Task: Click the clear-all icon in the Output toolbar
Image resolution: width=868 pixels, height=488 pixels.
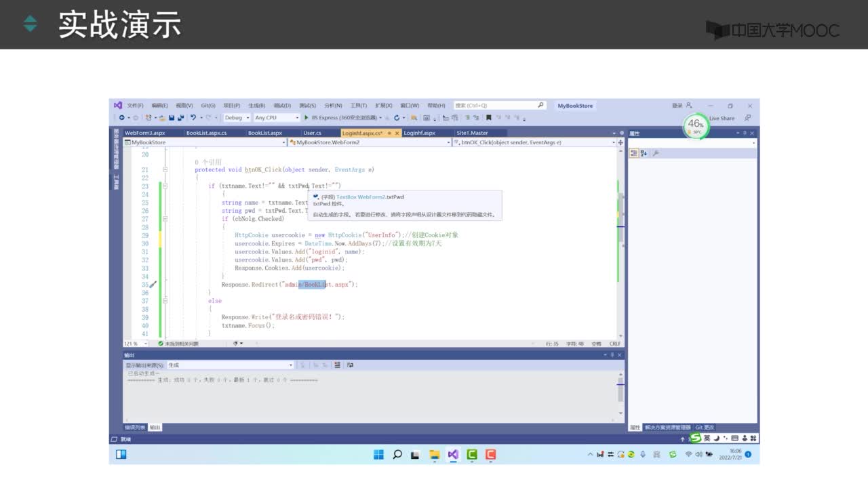Action: (x=337, y=365)
